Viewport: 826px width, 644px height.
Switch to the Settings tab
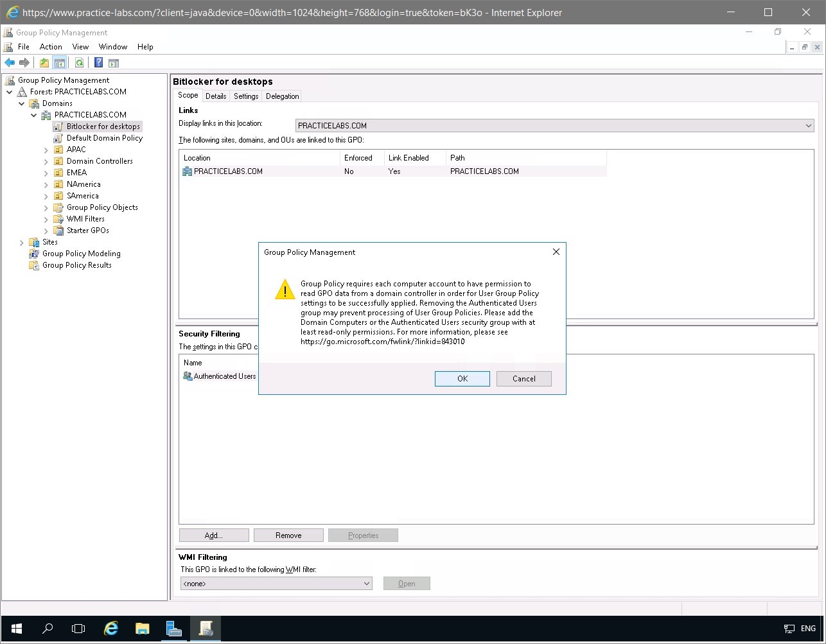245,96
